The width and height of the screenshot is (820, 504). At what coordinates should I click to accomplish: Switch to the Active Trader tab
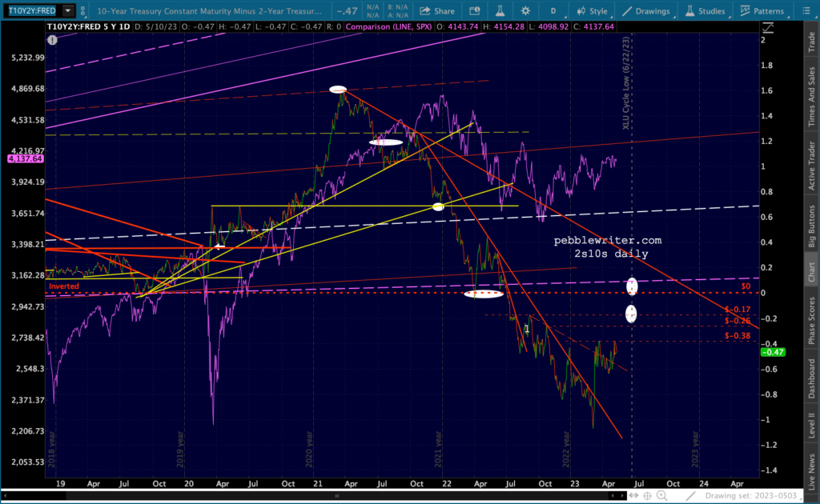click(812, 165)
